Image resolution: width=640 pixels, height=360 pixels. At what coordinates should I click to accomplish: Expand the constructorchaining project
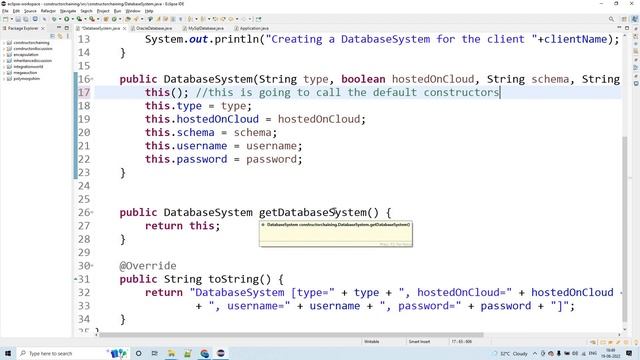pyautogui.click(x=4, y=42)
